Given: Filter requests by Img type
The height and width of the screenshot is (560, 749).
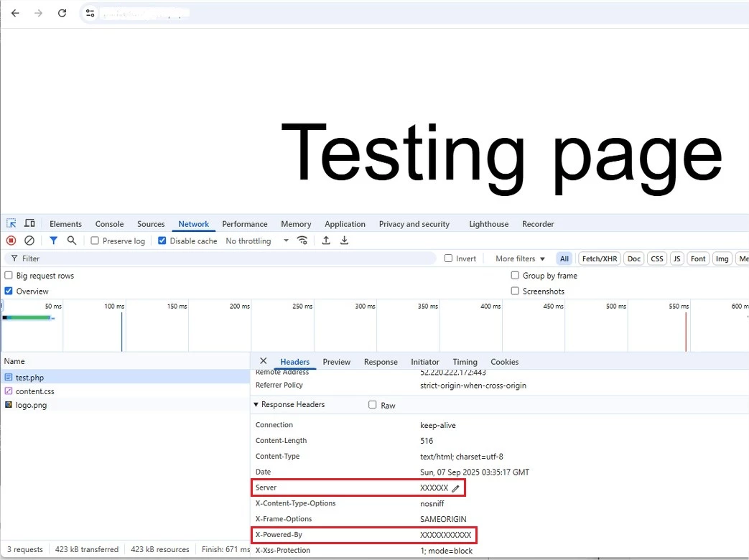Looking at the screenshot, I should 722,258.
